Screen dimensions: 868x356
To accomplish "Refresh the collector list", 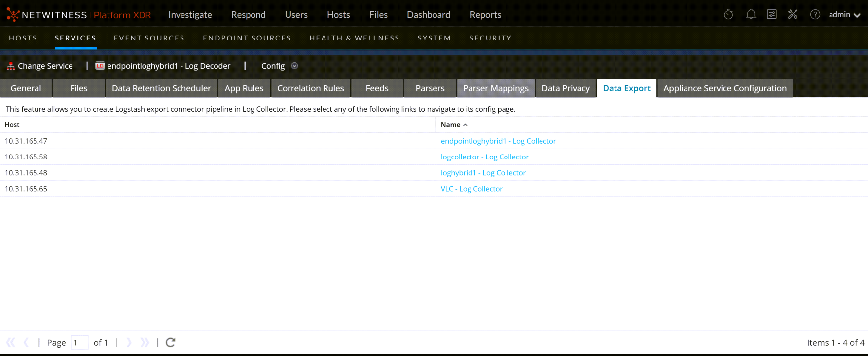I will coord(171,342).
